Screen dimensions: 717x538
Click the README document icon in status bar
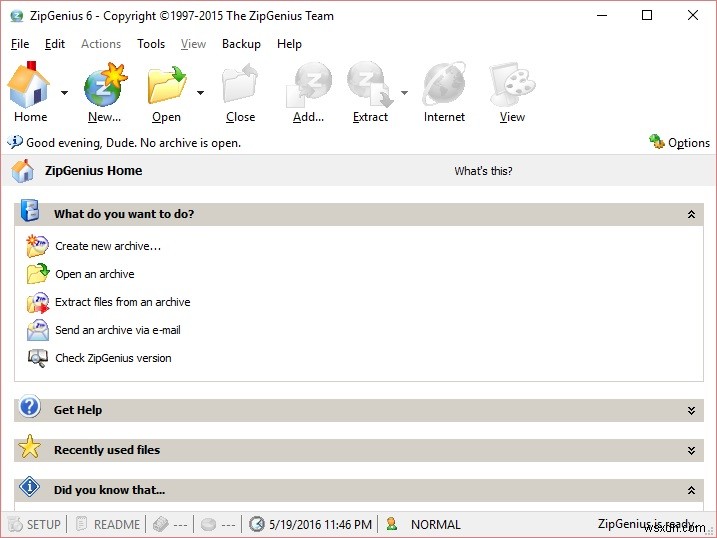point(81,524)
